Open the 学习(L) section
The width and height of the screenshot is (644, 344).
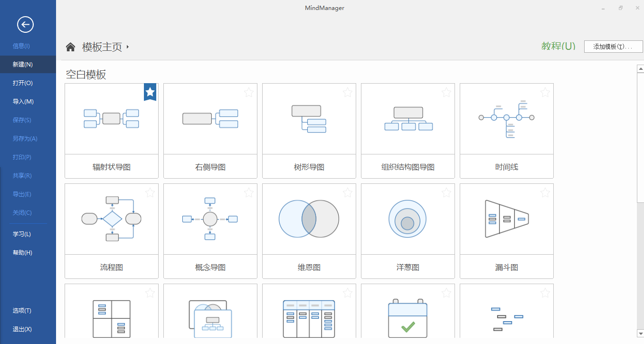pos(21,234)
